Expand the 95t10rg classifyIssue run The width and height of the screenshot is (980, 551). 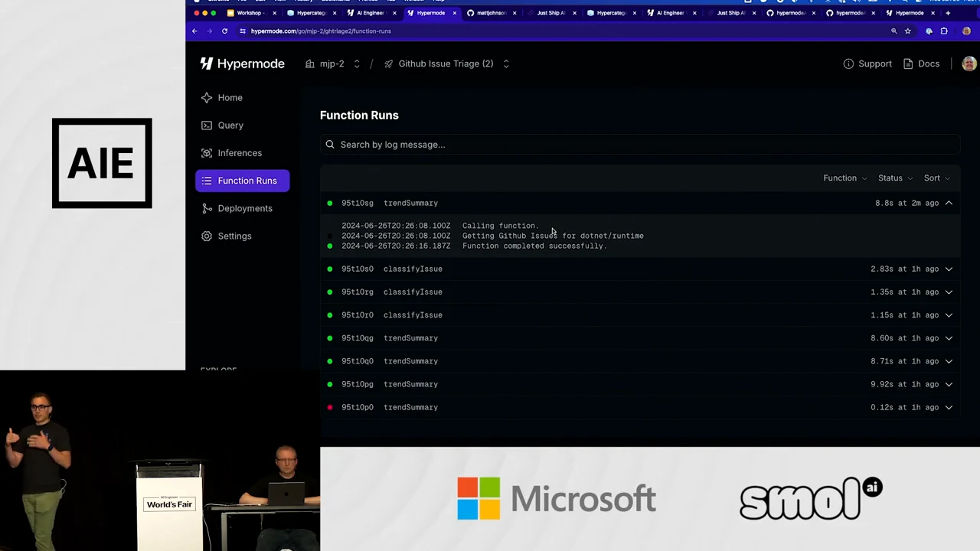coord(949,292)
